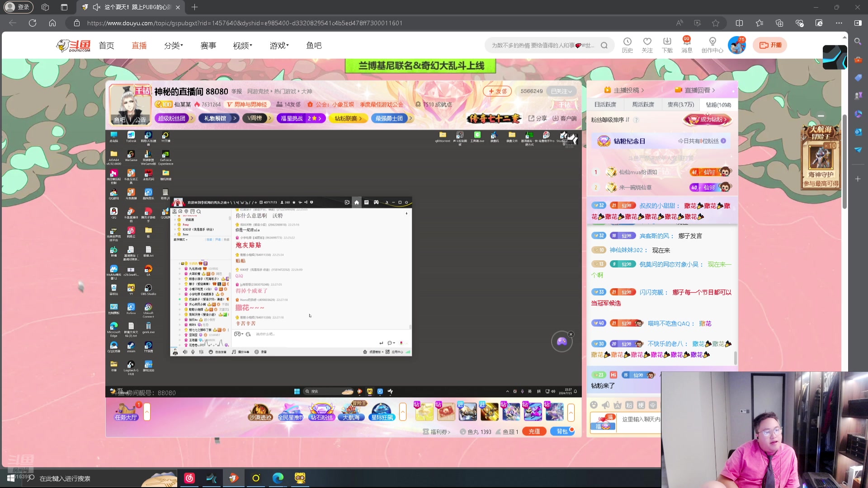Open the 创作中心 lightbulb icon

click(x=712, y=45)
